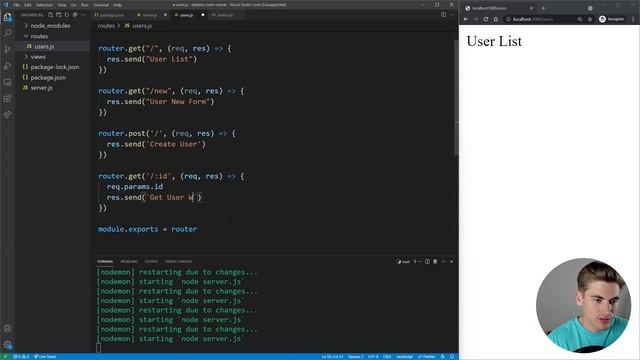Screen dimensions: 640x360
Task: Click the Incognito profile indicator
Action: 611,19
